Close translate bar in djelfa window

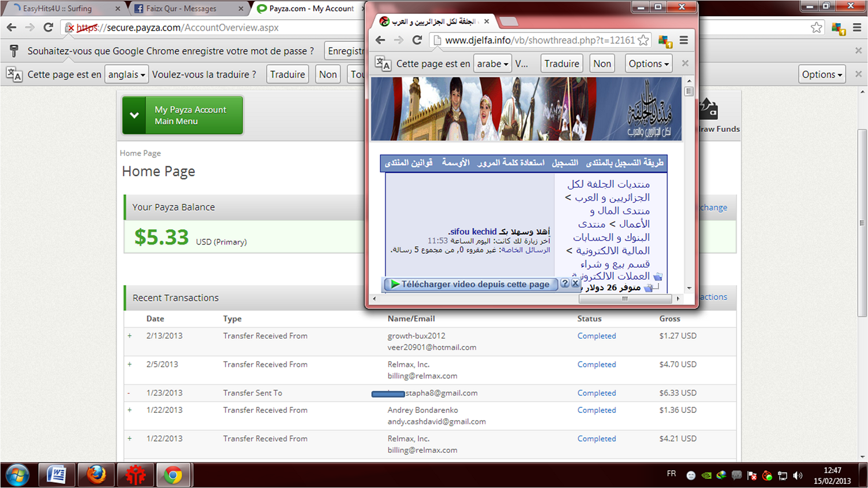(x=685, y=64)
